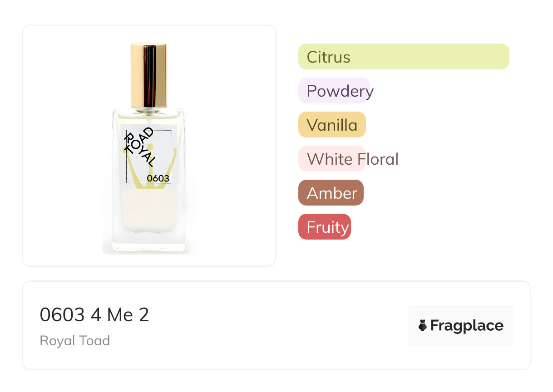553x392 pixels.
Task: Open the Royal Toad brand link
Action: click(x=75, y=341)
